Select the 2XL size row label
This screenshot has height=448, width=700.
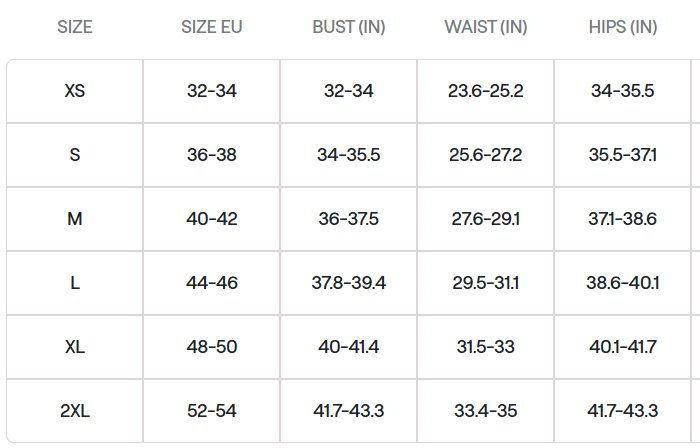click(x=75, y=411)
